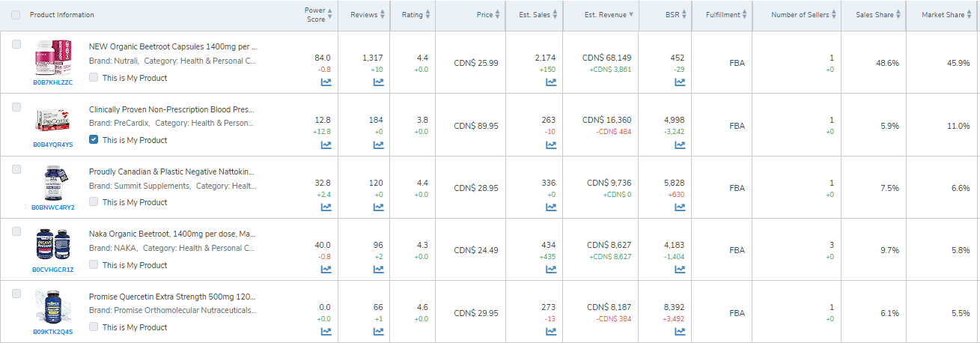Open Power Score trend chart for Nutrali beetroot

(x=326, y=82)
